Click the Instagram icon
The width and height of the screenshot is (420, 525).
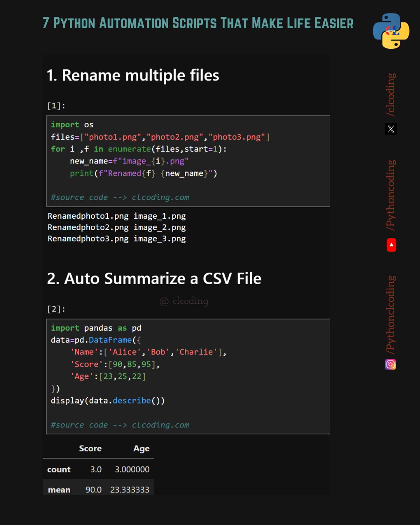coord(391,364)
